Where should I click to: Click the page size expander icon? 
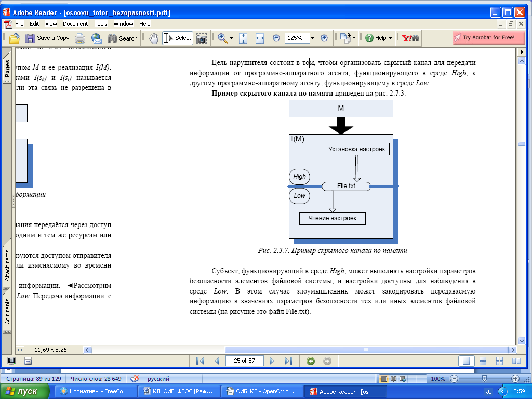point(20,350)
